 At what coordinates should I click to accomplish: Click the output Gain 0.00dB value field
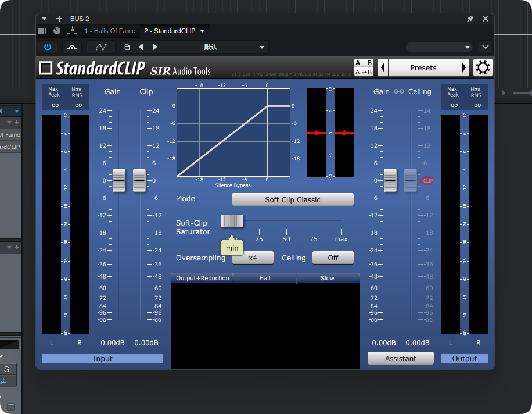[384, 343]
